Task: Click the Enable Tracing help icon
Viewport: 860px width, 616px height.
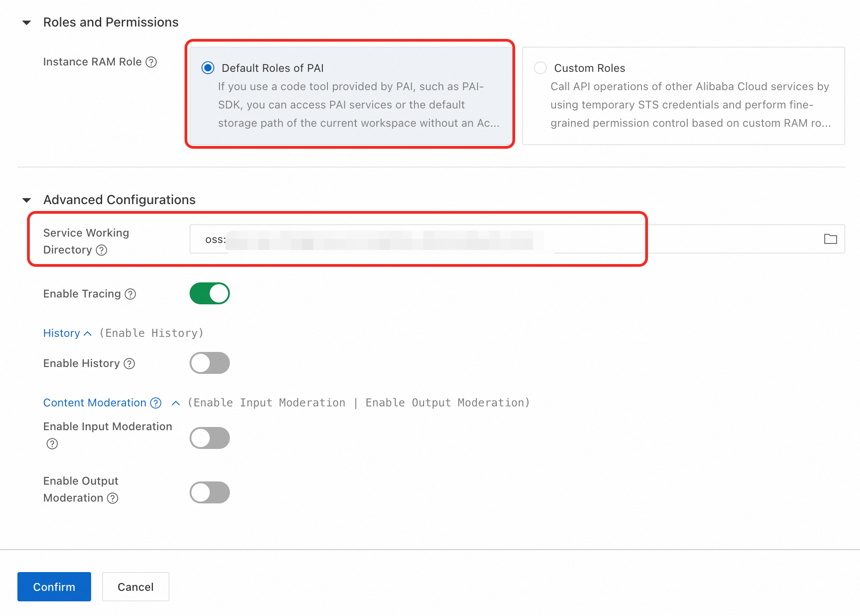Action: [x=131, y=294]
